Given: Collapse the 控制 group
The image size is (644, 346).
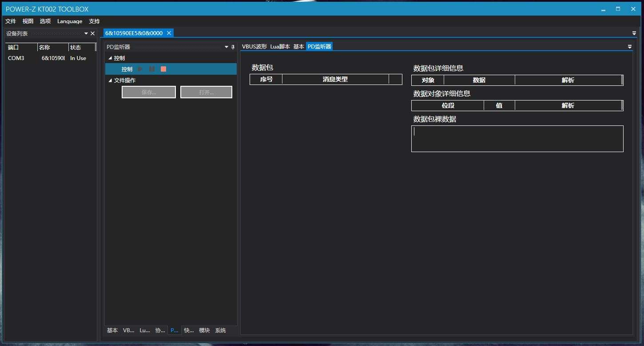Looking at the screenshot, I should click(x=111, y=58).
